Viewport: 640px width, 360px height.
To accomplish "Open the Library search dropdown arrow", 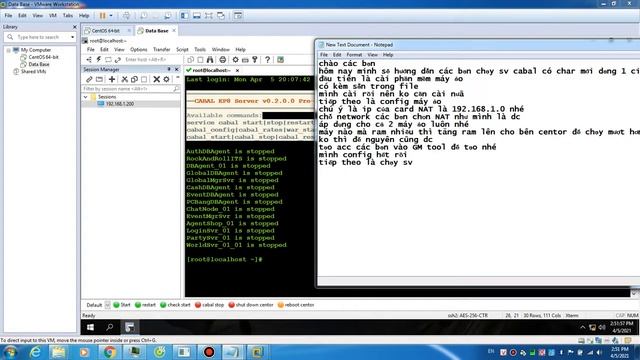I will click(x=73, y=37).
